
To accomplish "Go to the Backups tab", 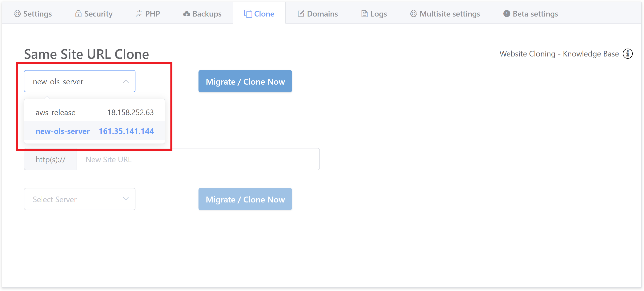I will (x=202, y=14).
